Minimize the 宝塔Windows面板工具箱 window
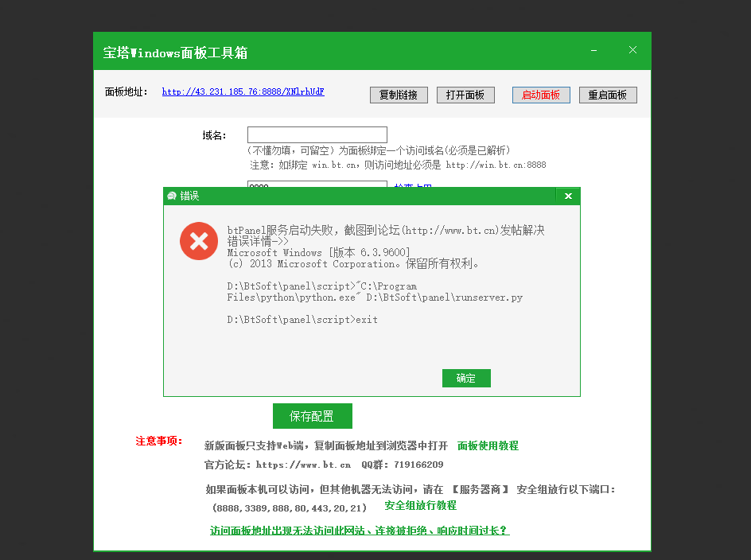Screen dimensions: 751x560 pyautogui.click(x=594, y=50)
